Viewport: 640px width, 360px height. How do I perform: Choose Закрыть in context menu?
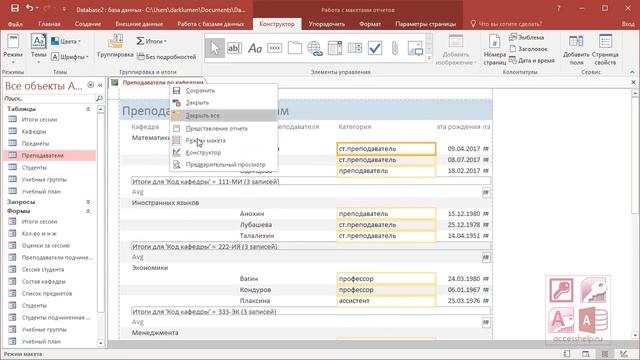click(224, 103)
